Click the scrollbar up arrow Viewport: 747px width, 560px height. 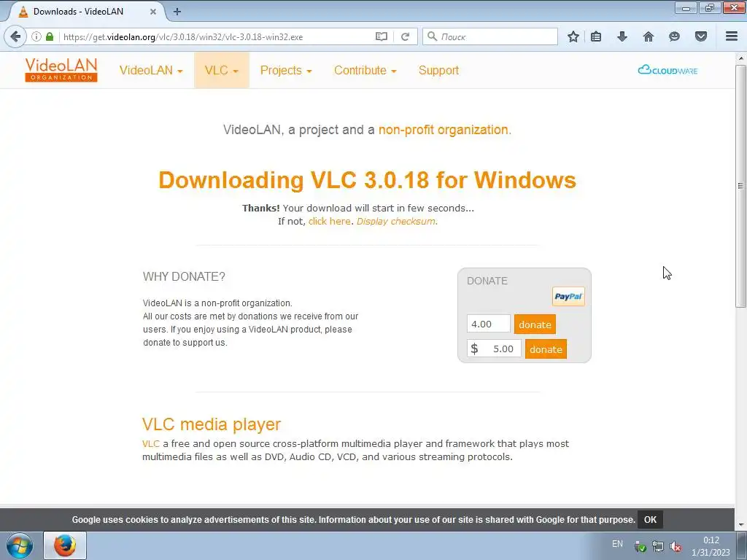pos(740,58)
